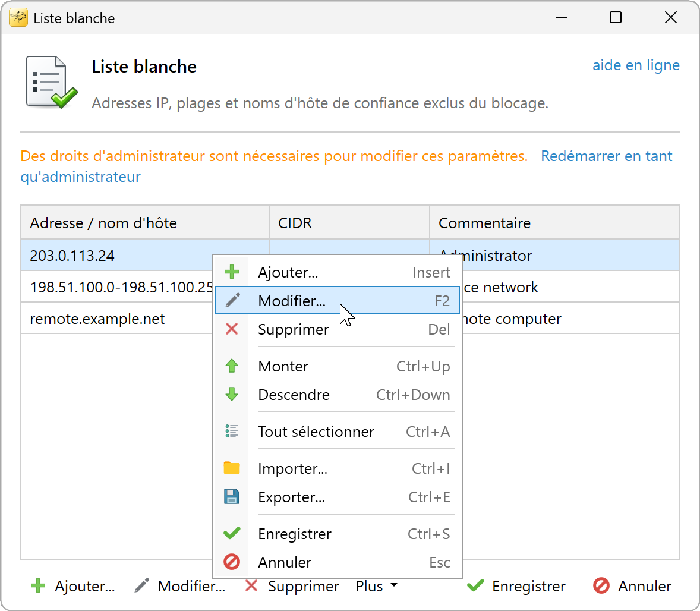
Task: Click the list icon for Tout sélectionner
Action: [x=232, y=431]
